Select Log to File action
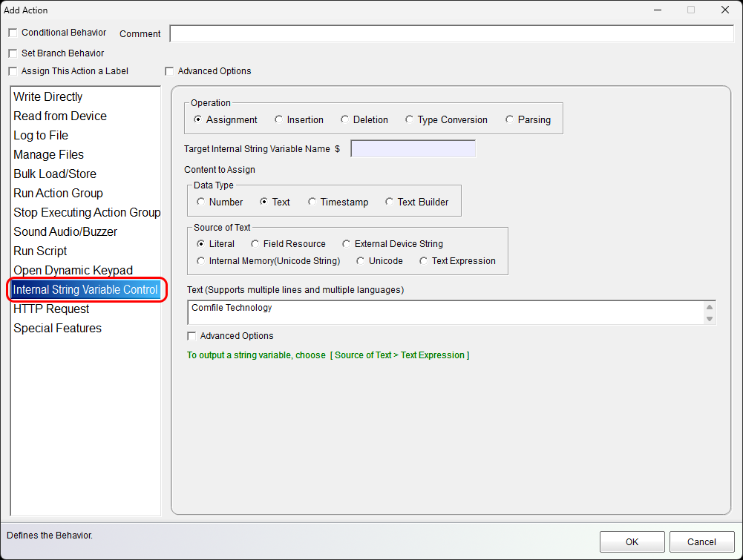 pyautogui.click(x=41, y=136)
